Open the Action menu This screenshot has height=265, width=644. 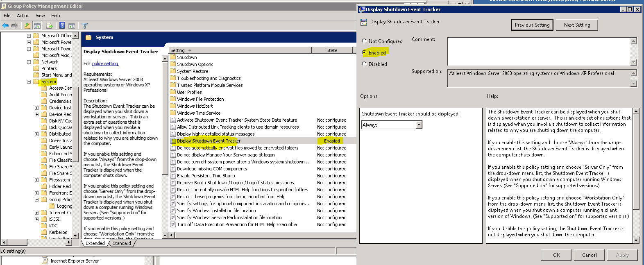click(23, 16)
